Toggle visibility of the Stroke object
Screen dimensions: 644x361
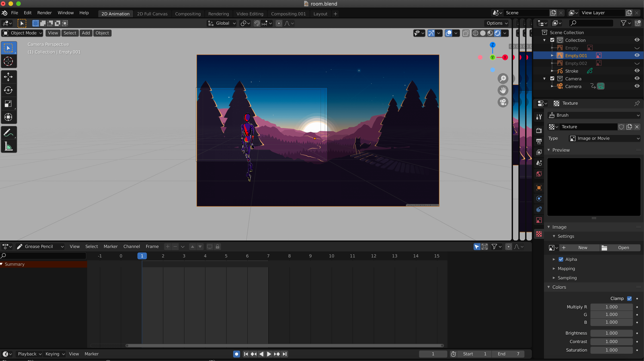(x=637, y=71)
